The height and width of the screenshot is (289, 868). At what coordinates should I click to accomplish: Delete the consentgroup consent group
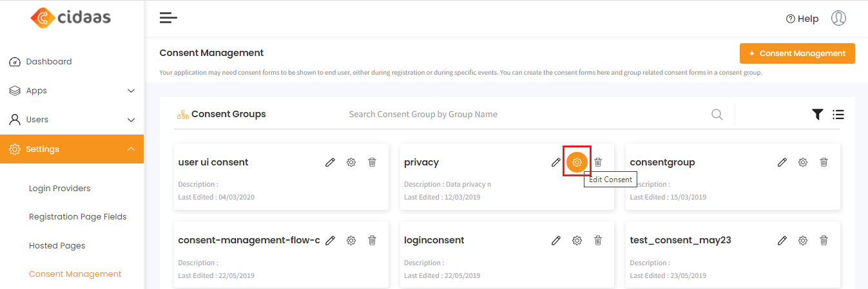coord(824,162)
